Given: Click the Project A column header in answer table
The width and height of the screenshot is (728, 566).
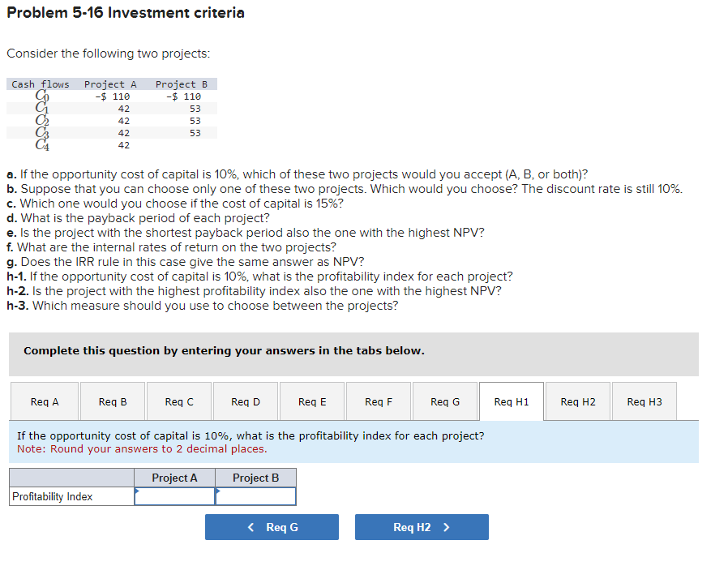Looking at the screenshot, I should pyautogui.click(x=175, y=478).
